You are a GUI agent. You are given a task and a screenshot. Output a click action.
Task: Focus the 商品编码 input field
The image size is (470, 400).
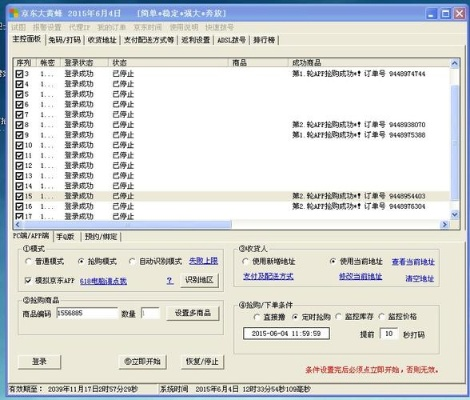point(87,313)
